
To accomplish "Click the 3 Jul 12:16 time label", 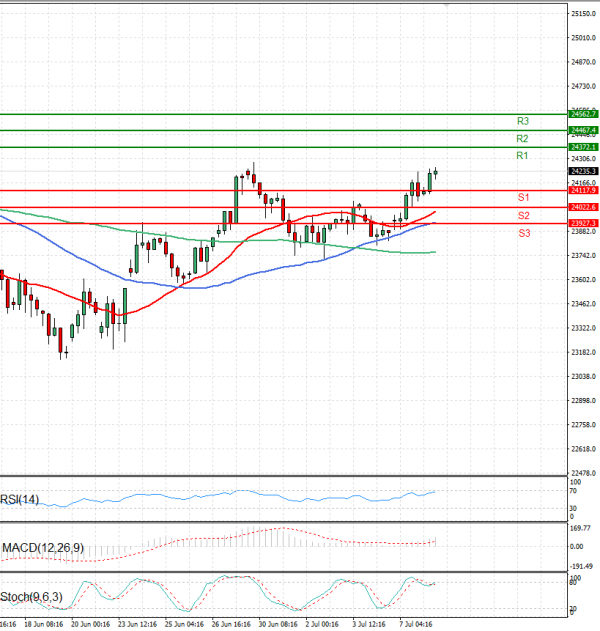I will [x=369, y=624].
